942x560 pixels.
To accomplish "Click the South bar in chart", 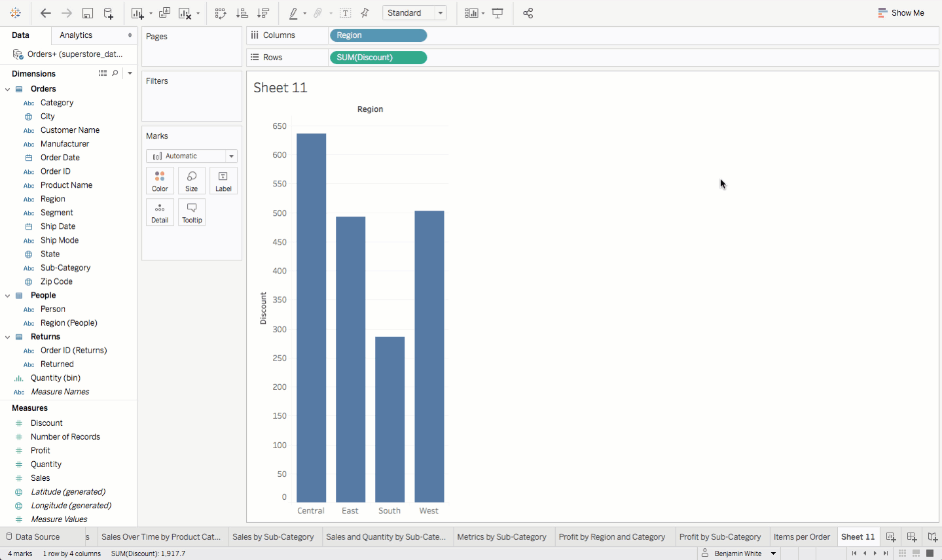I will point(389,419).
